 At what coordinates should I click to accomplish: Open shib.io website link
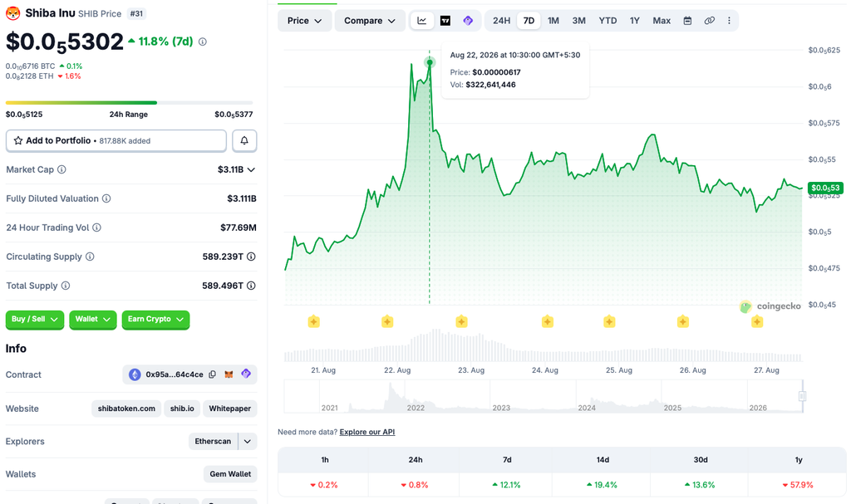(x=182, y=409)
